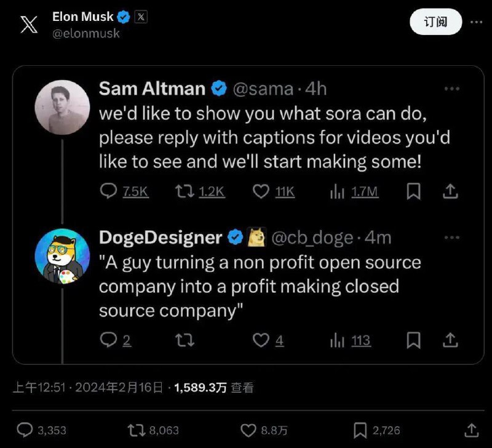Share DogeDesigner's reply

[x=450, y=340]
